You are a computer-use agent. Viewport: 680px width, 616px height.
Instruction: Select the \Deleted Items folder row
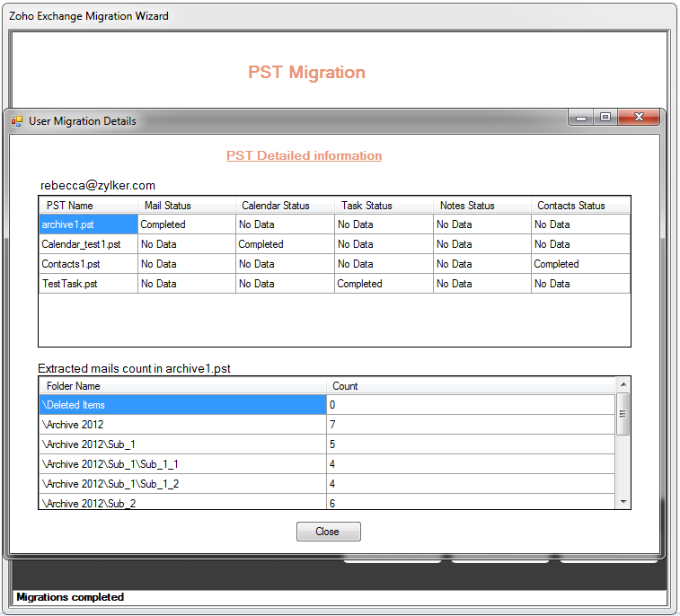click(181, 405)
